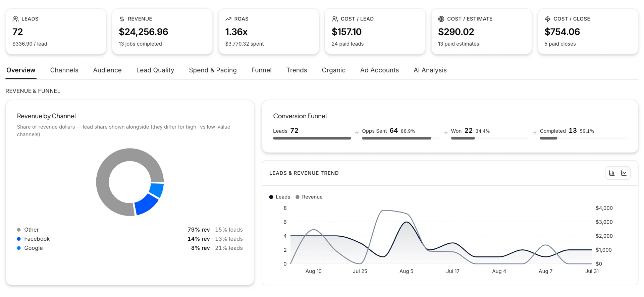Viewport: 644px width, 297px height.
Task: Toggle the Revenue series legend
Action: [x=309, y=197]
